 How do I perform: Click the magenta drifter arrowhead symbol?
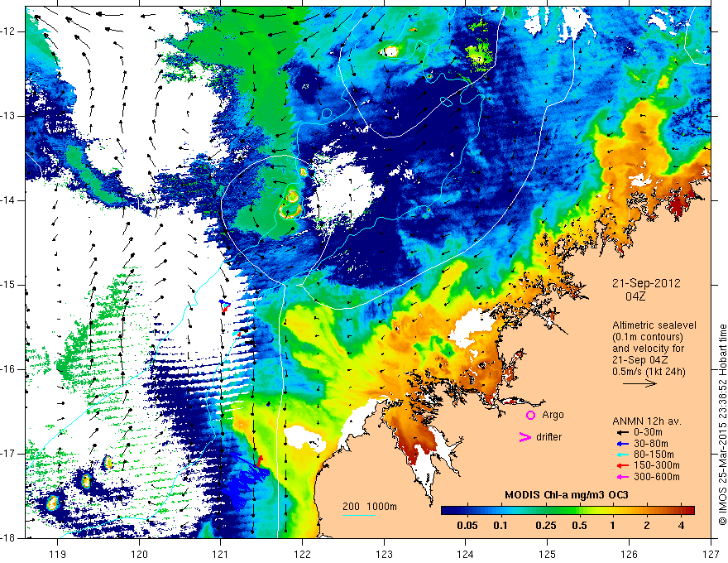524,437
